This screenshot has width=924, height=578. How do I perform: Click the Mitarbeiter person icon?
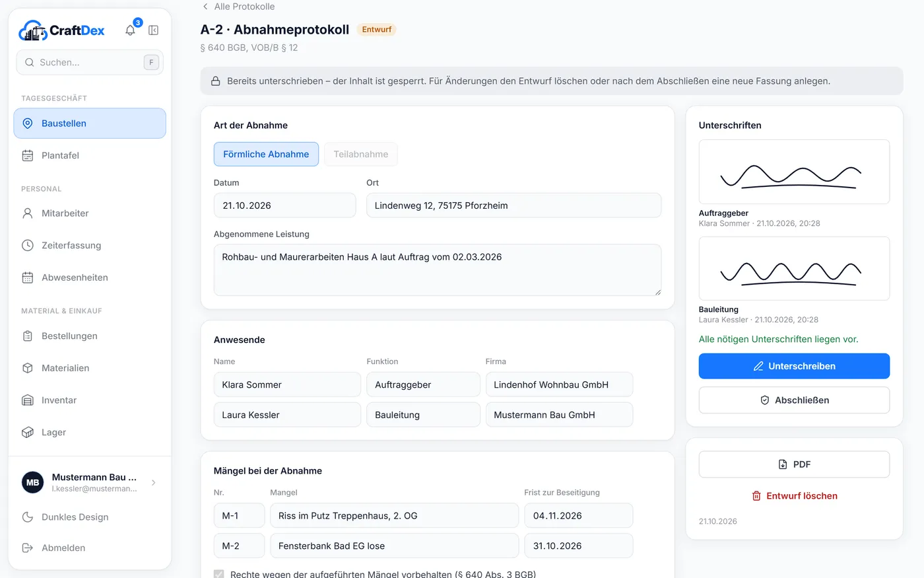point(28,213)
